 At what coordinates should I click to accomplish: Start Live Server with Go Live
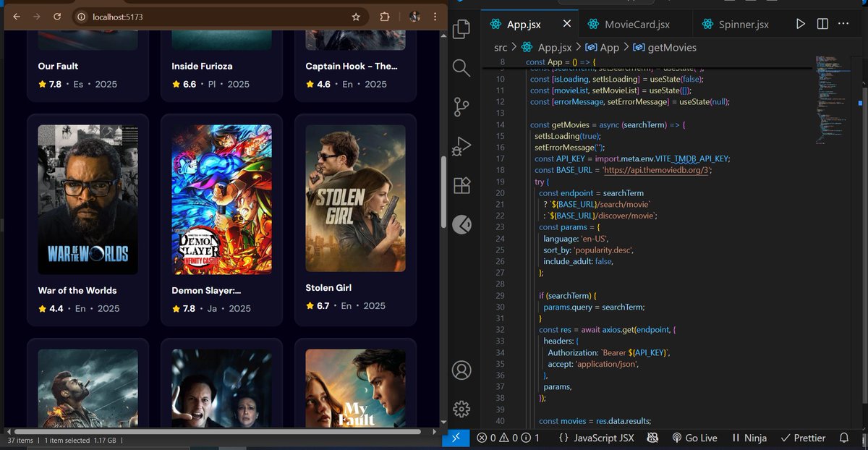tap(694, 438)
